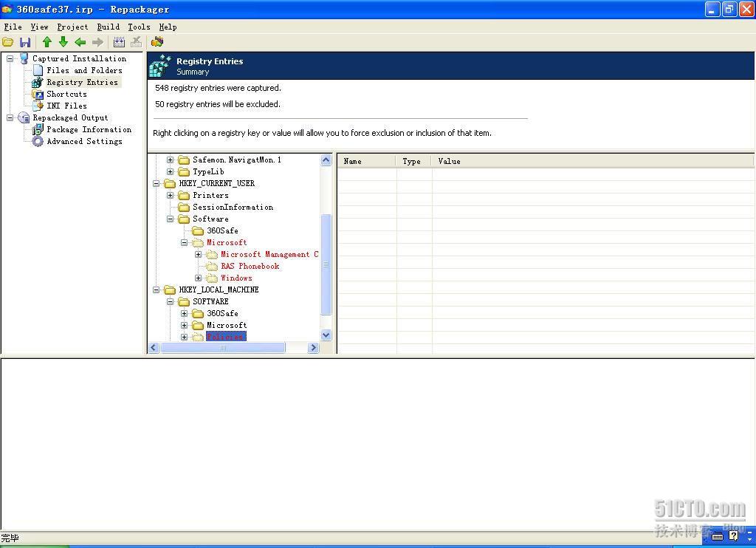Expand the red Windows registry key
The image size is (756, 548).
pyautogui.click(x=198, y=278)
